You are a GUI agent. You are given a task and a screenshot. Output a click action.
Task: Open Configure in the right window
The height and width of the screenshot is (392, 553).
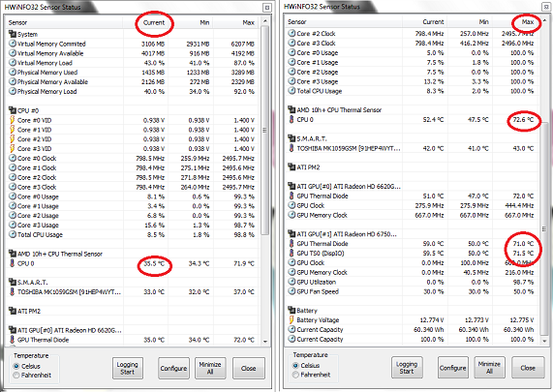point(453,368)
